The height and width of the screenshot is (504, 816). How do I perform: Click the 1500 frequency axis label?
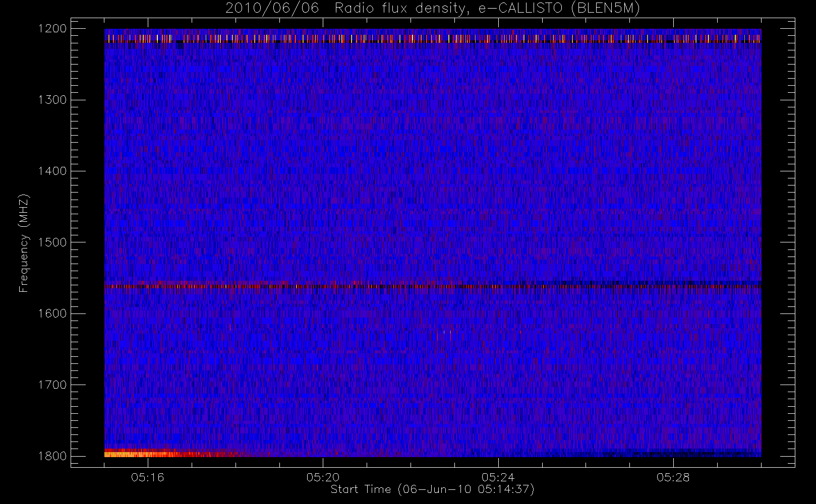52,242
